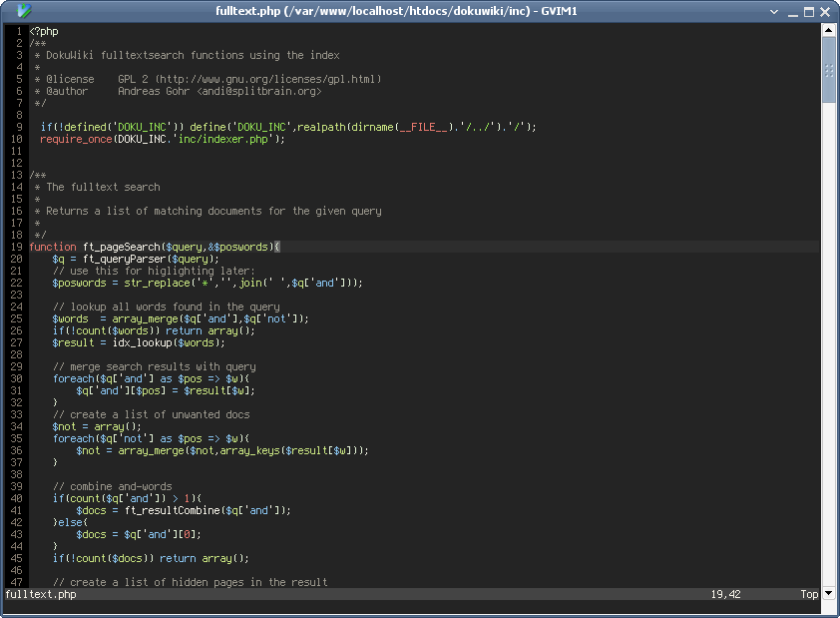Click the andi@splitbrain.org email on line 6
Viewport: 840px width, 618px height.
pyautogui.click(x=259, y=91)
